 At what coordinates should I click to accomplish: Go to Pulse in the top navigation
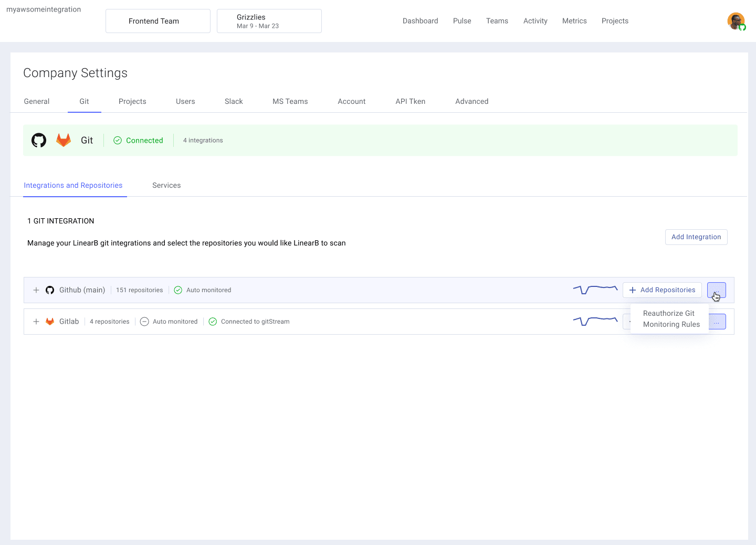[462, 21]
